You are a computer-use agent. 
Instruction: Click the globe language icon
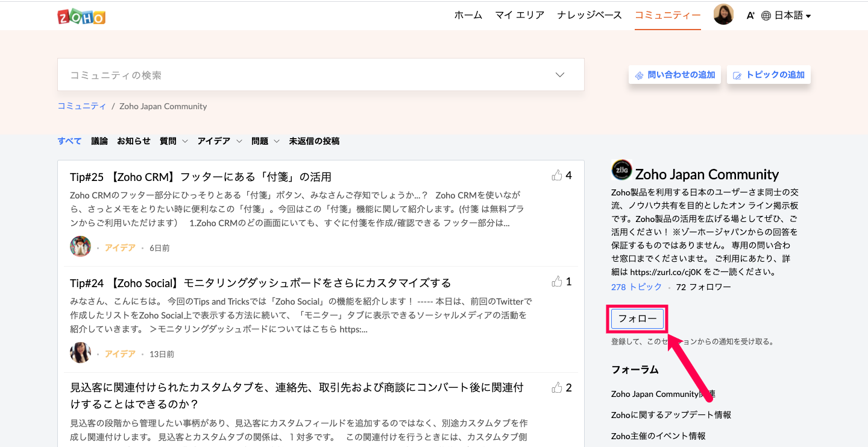(766, 16)
